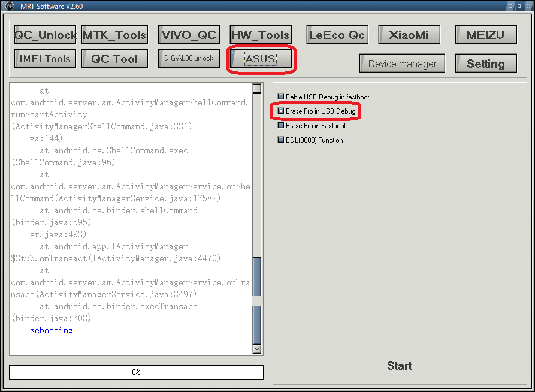Open Device manager
This screenshot has height=392, width=535.
pos(402,63)
